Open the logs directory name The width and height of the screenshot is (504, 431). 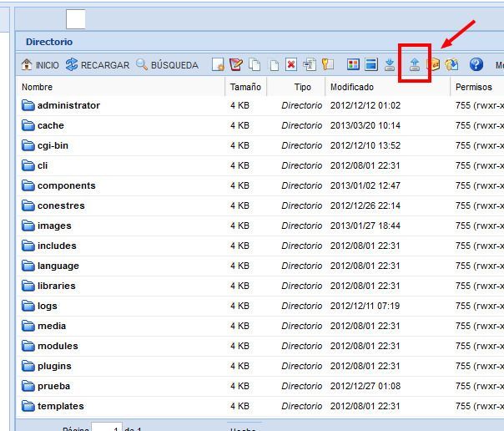tap(48, 306)
